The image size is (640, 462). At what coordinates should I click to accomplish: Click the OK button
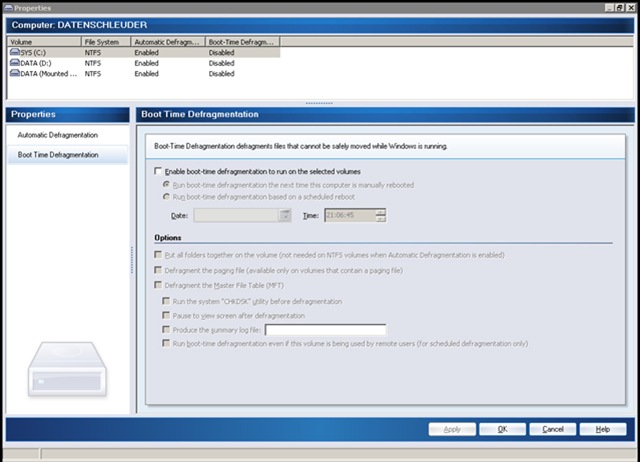coord(502,429)
